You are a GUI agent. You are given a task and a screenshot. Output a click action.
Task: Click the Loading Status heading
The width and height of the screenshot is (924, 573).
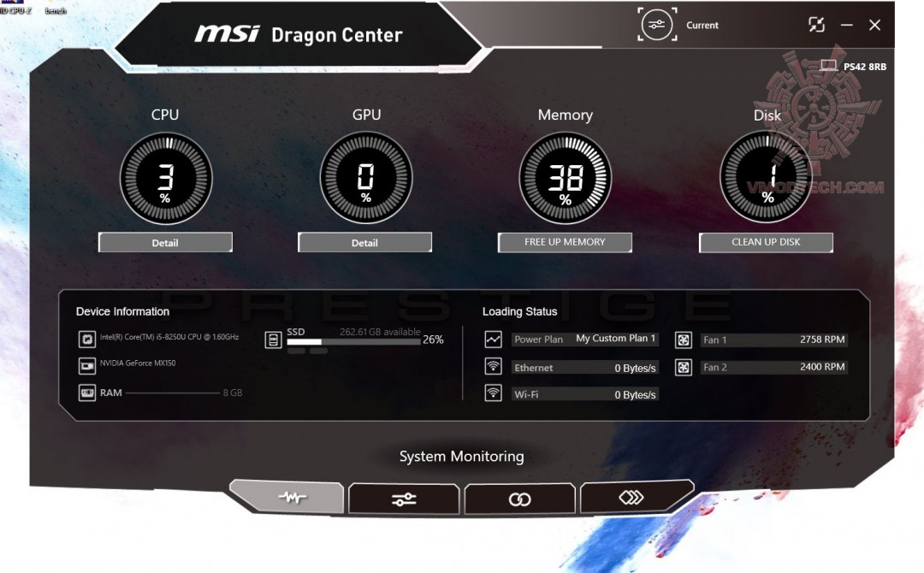click(x=520, y=311)
